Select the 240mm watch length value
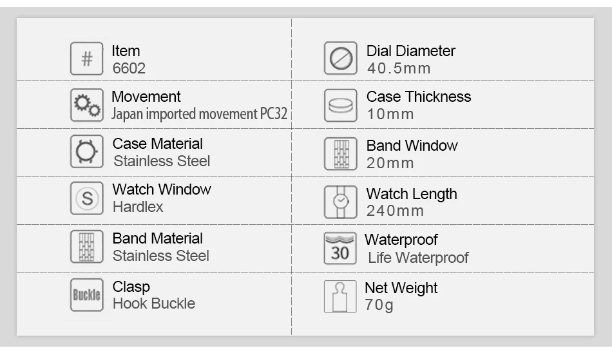The height and width of the screenshot is (364, 612). click(x=395, y=211)
